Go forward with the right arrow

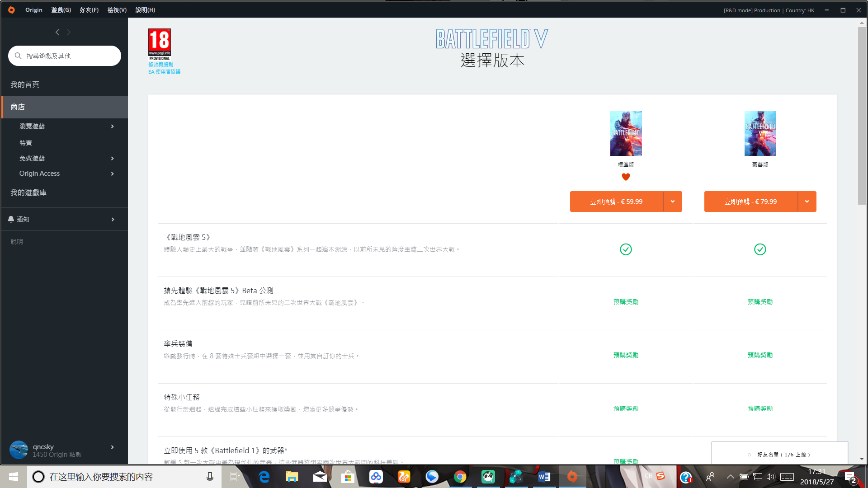69,32
